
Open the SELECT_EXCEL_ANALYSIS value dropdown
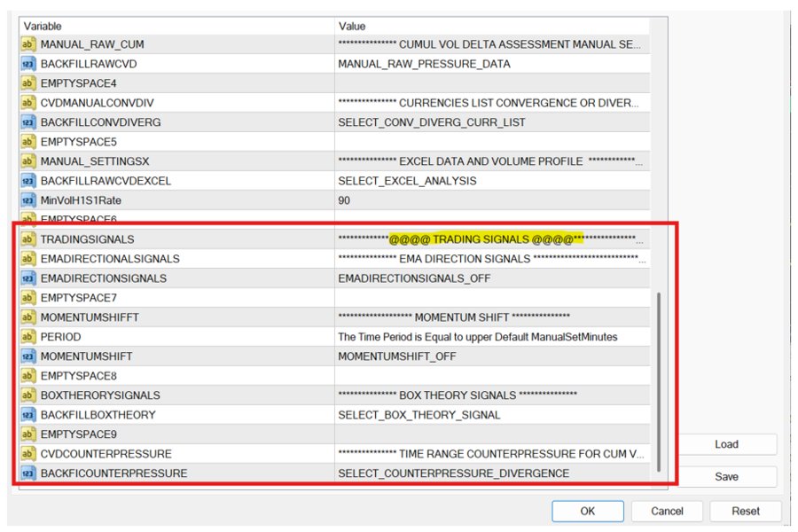[x=492, y=181]
